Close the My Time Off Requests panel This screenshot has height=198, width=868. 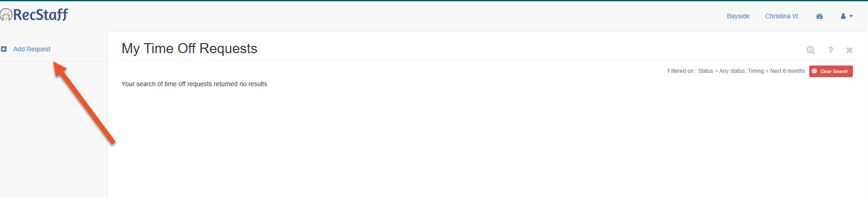point(850,50)
